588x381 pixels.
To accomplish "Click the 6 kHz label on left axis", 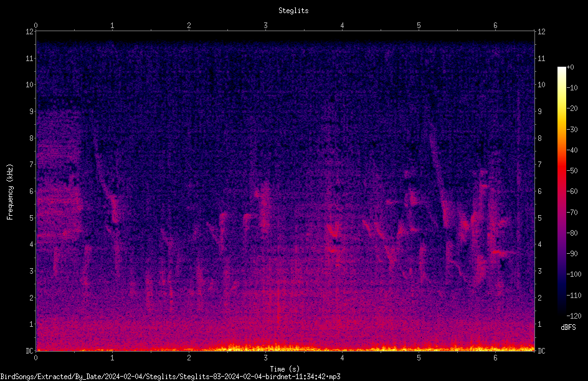I will (32, 191).
